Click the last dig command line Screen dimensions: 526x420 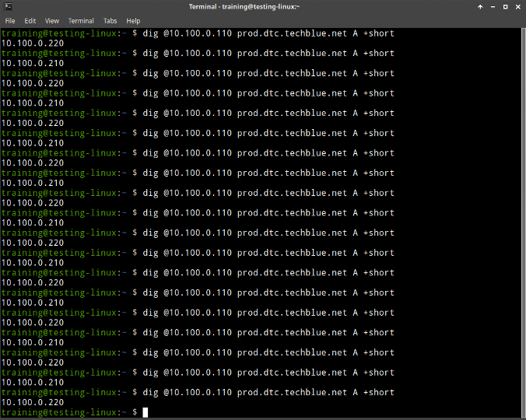tap(198, 393)
